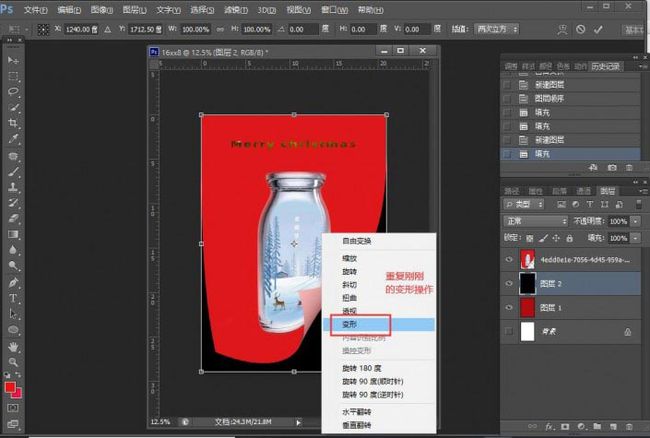Collapse the History panel group with double arrow
Viewport: 650px width, 438px height.
[x=635, y=57]
